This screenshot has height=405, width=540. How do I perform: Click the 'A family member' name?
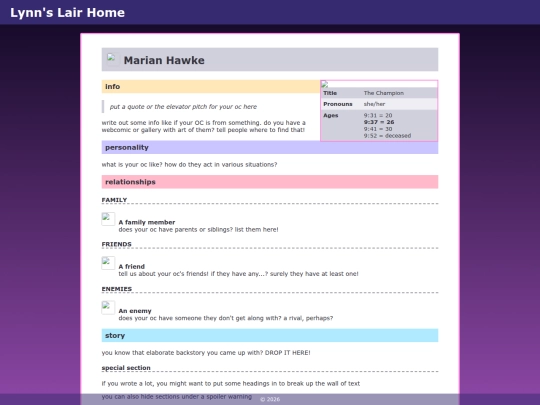(x=147, y=222)
